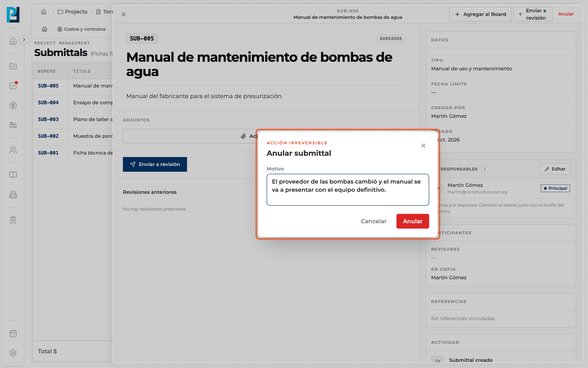Viewport: 588px width, 368px height.
Task: Click the SUB-005 link in the table
Action: (48, 86)
